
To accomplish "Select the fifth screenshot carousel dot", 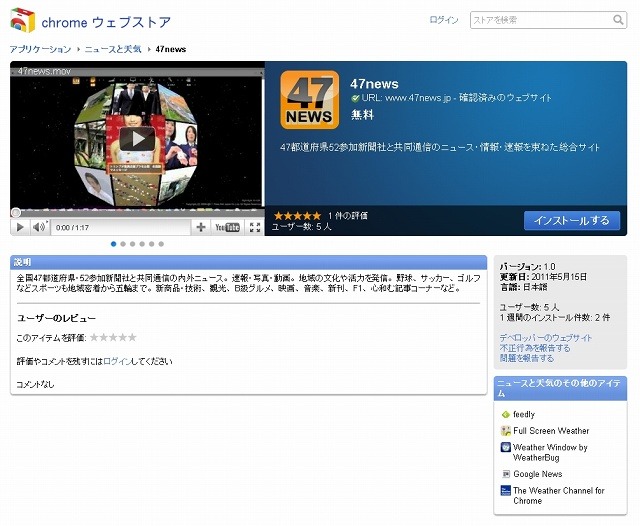I will pos(151,244).
